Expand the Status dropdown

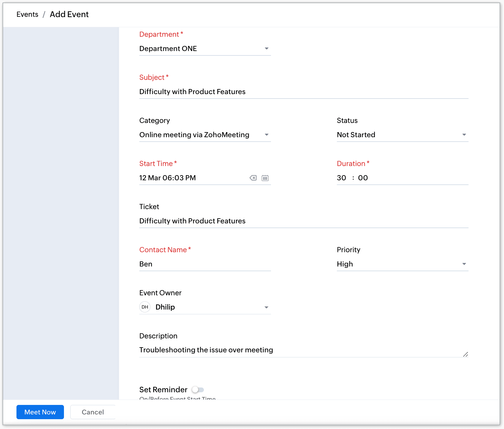click(x=464, y=135)
